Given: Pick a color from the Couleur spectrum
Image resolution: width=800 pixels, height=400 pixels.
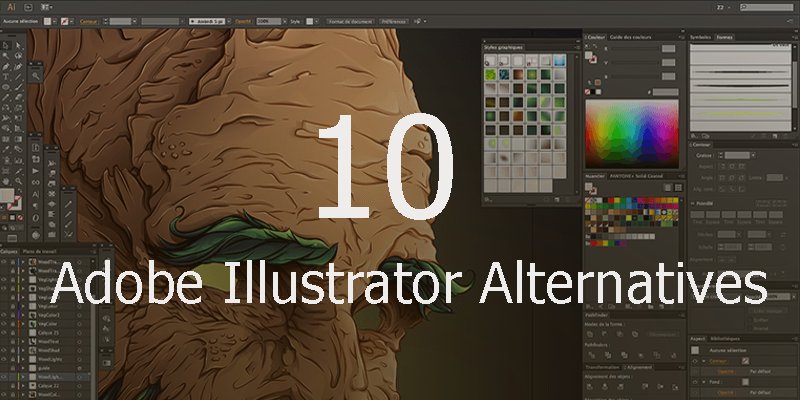Looking at the screenshot, I should pos(632,134).
